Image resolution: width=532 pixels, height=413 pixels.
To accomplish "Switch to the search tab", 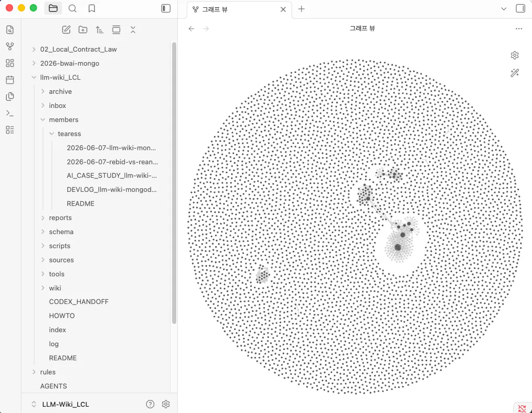I will pyautogui.click(x=72, y=8).
